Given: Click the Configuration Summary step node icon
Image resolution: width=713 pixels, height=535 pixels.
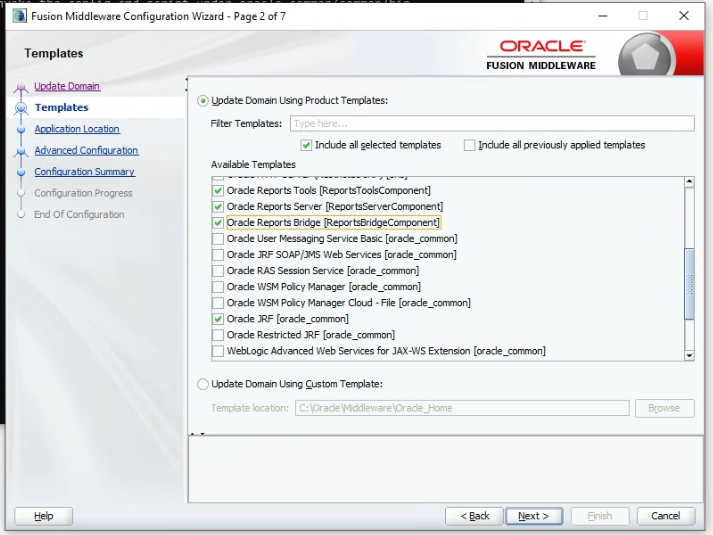Looking at the screenshot, I should 20,172.
